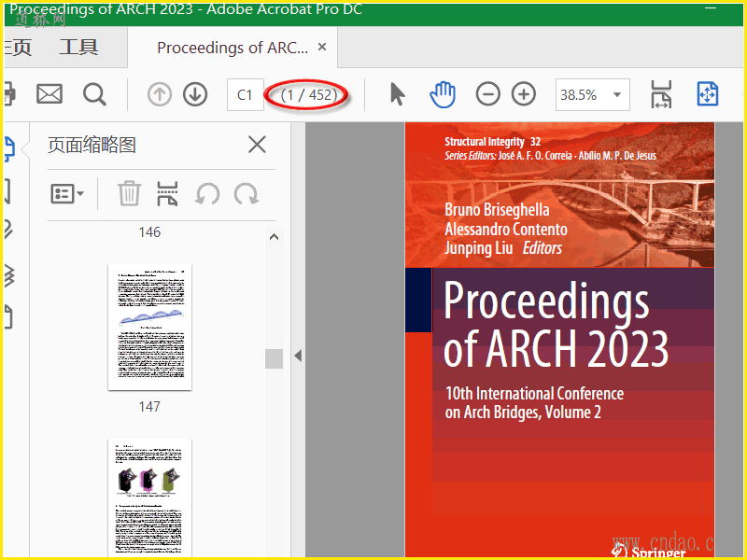Delete selected pages with trash icon
The height and width of the screenshot is (560, 747).
pyautogui.click(x=129, y=193)
